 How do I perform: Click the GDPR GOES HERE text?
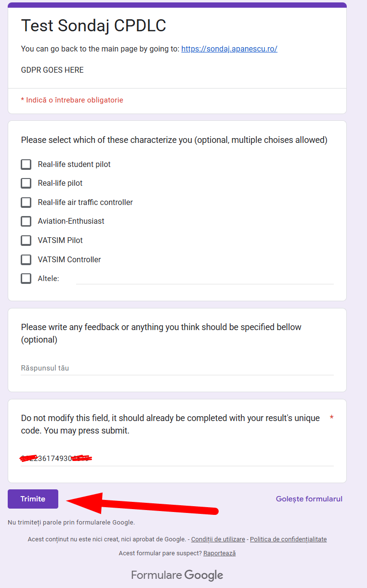[x=52, y=70]
